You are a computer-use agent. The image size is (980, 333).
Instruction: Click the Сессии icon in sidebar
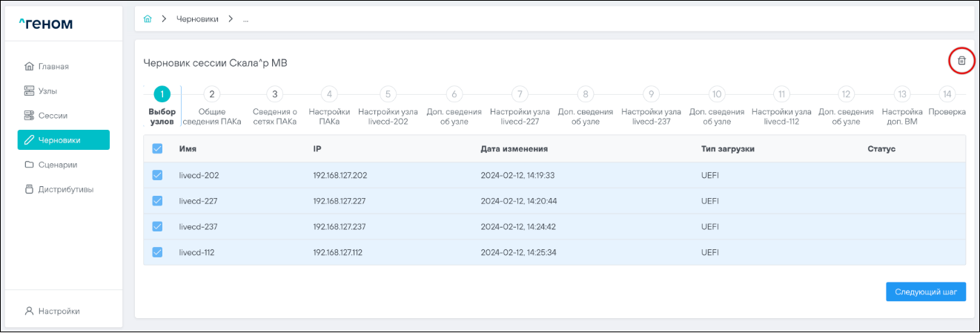30,116
